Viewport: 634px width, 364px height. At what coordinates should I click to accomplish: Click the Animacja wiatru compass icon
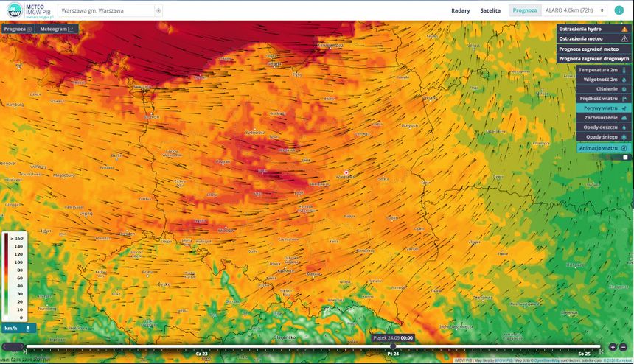point(624,148)
